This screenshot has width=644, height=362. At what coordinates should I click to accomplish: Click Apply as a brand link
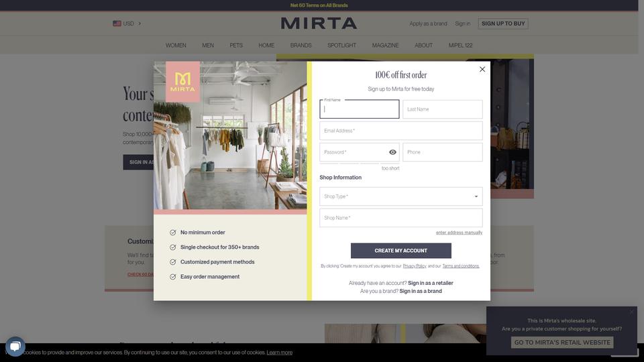tap(428, 23)
